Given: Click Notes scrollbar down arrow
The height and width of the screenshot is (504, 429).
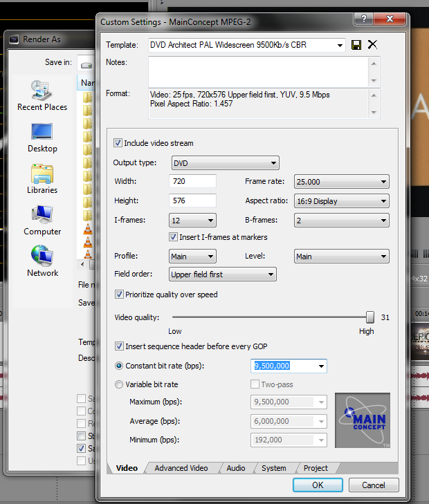Looking at the screenshot, I should point(374,80).
